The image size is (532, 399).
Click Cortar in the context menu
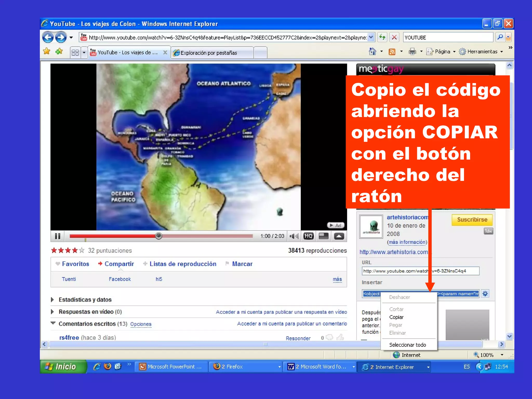point(396,309)
